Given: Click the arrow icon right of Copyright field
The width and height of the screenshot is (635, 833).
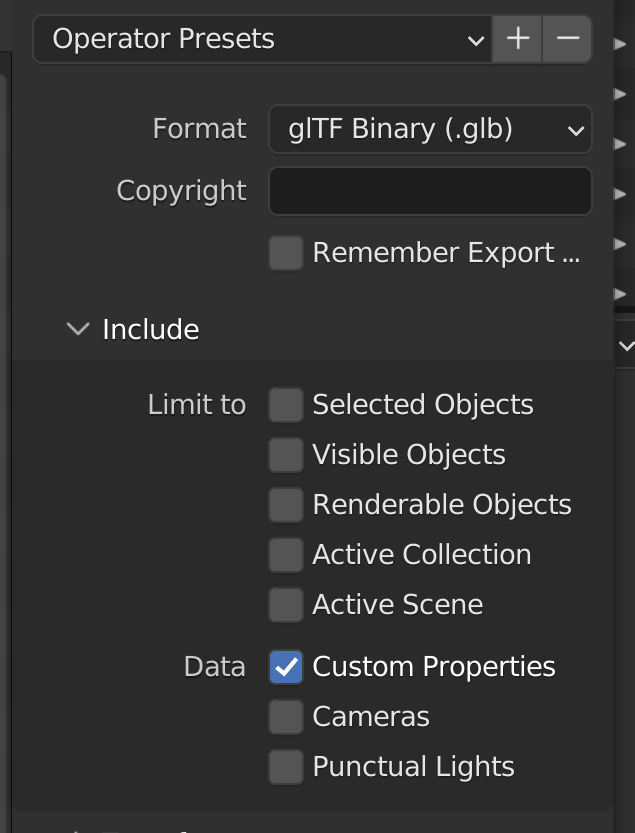Looking at the screenshot, I should point(620,194).
